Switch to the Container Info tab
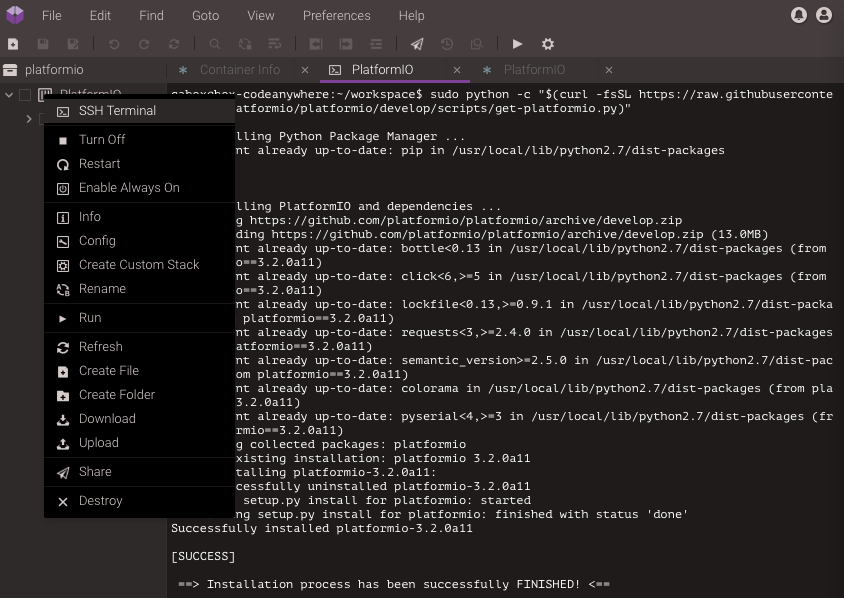 [x=240, y=69]
